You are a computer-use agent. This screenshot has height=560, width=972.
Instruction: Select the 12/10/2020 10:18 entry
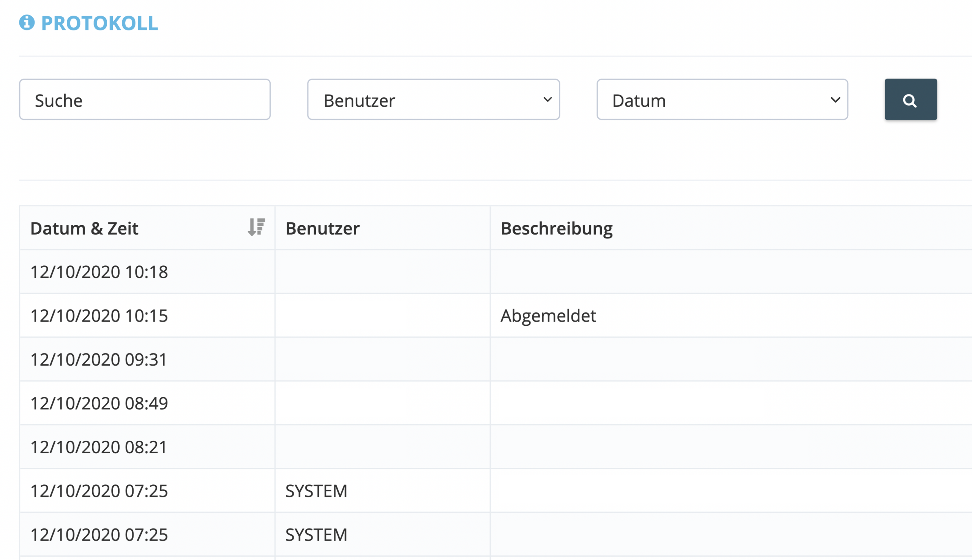(x=495, y=271)
